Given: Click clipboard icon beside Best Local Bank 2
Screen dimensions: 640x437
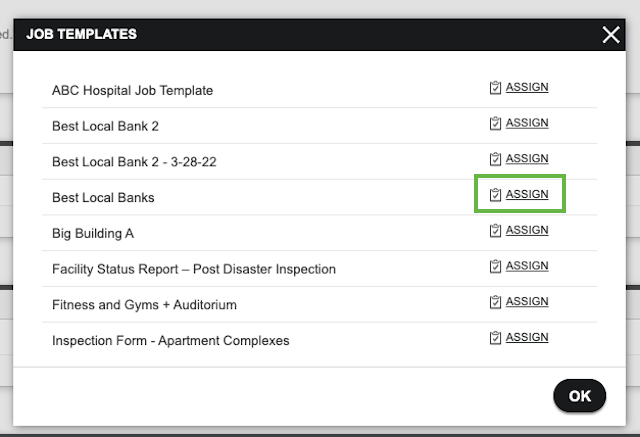Looking at the screenshot, I should pyautogui.click(x=495, y=123).
